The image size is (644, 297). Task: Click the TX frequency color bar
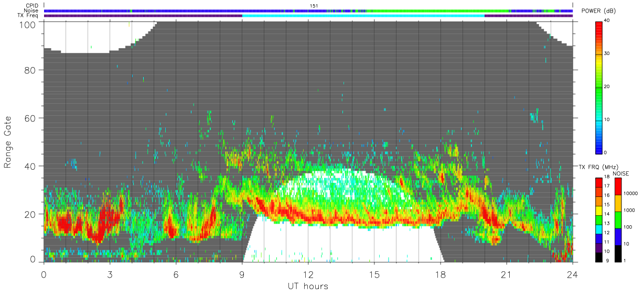(x=599, y=219)
